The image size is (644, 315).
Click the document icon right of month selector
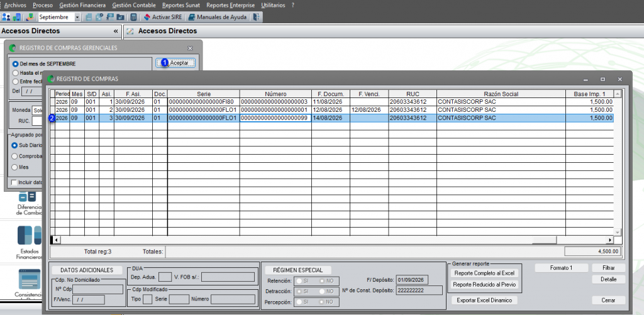pos(89,17)
